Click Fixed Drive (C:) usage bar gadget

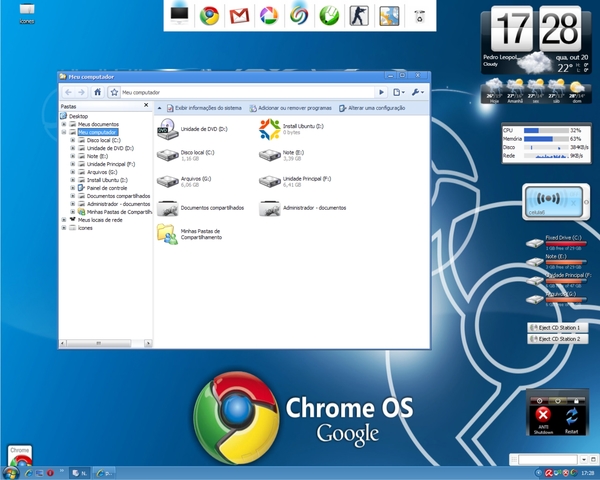coord(566,243)
